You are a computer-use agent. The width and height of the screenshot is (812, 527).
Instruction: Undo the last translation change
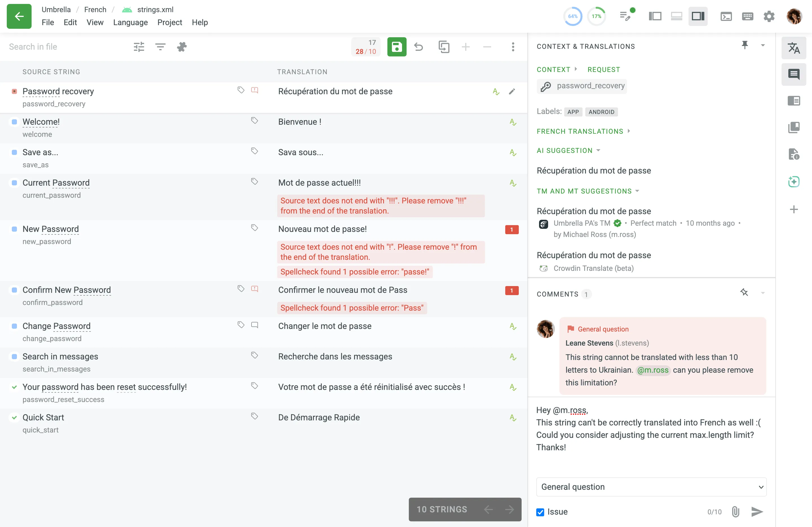point(419,47)
